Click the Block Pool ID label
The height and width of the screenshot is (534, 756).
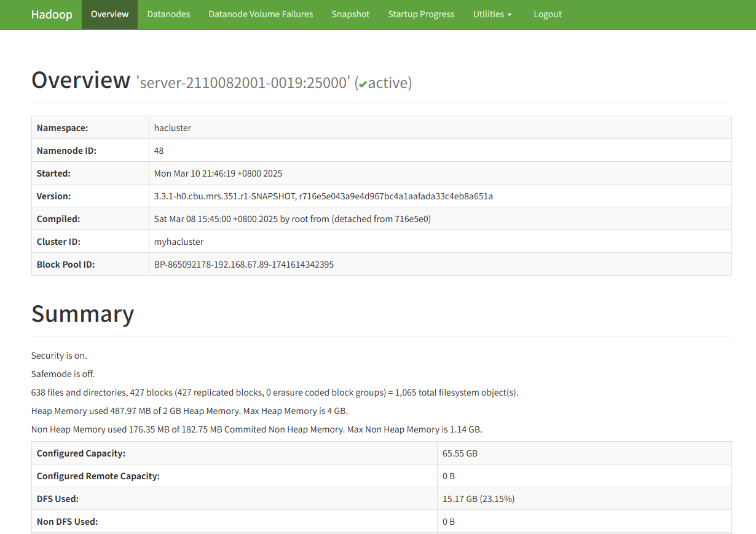(x=66, y=265)
